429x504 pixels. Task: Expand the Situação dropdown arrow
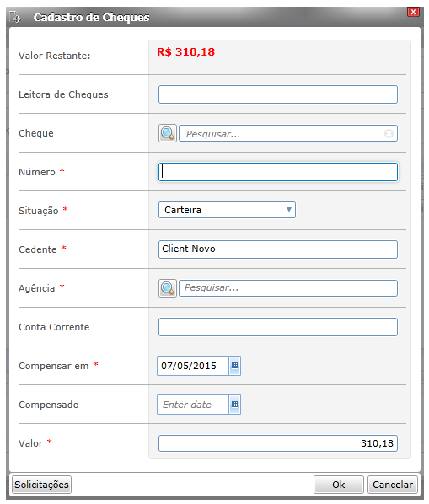point(289,210)
